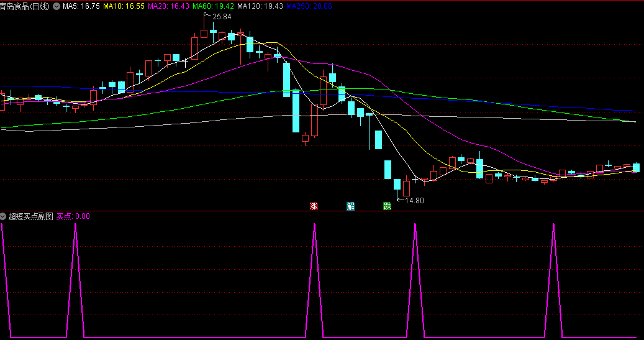
Task: Click the MA10: 16.55 label
Action: (x=124, y=7)
